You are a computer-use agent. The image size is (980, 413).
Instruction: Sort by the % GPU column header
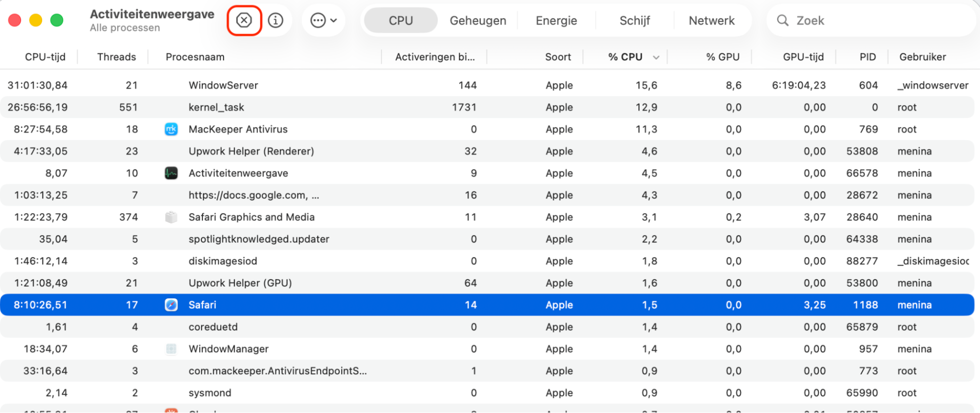point(723,57)
